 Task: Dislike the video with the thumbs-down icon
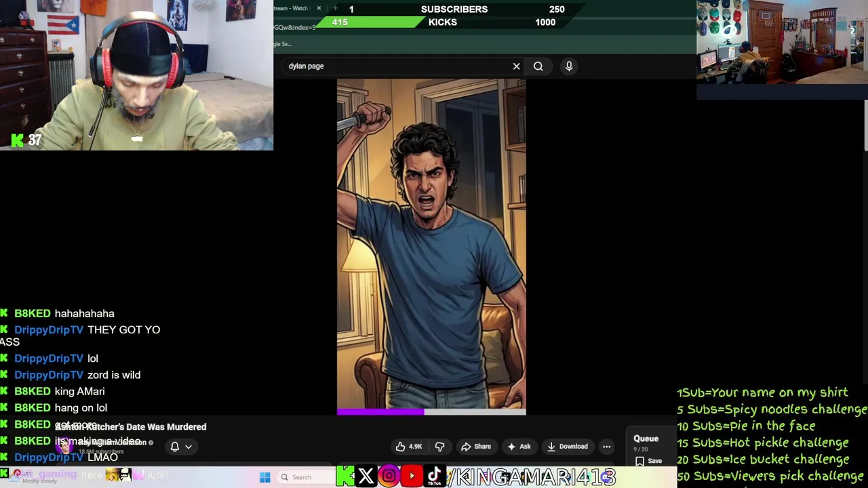[439, 447]
